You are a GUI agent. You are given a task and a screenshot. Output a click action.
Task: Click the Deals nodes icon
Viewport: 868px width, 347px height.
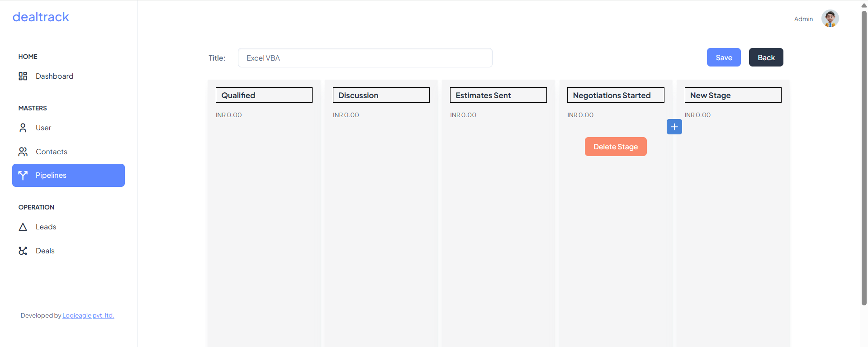(23, 251)
